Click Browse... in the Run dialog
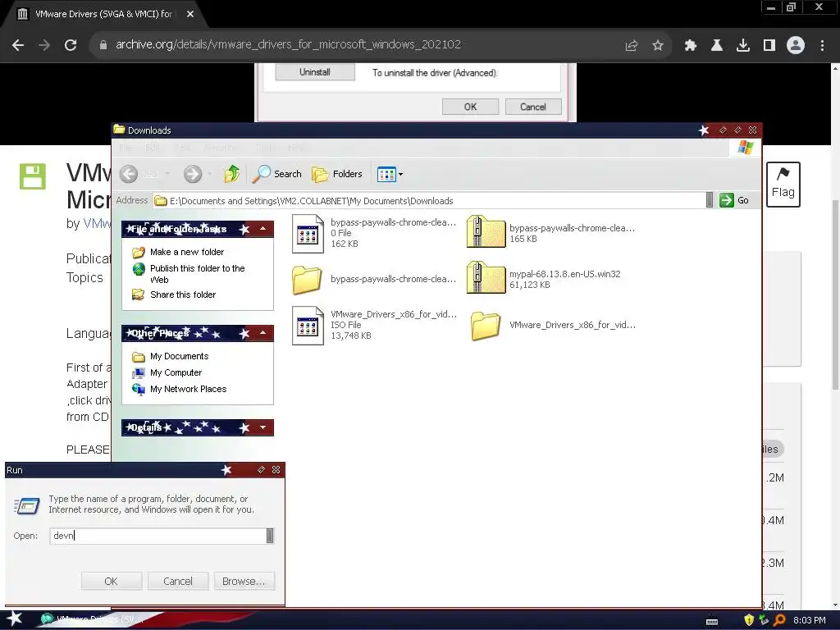840x630 pixels. tap(244, 582)
